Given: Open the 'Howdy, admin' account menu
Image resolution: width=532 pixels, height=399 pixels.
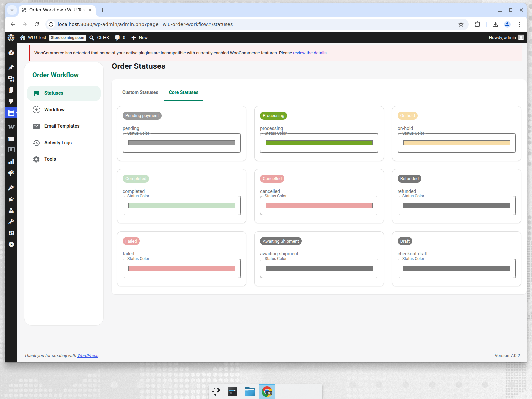Looking at the screenshot, I should (506, 38).
